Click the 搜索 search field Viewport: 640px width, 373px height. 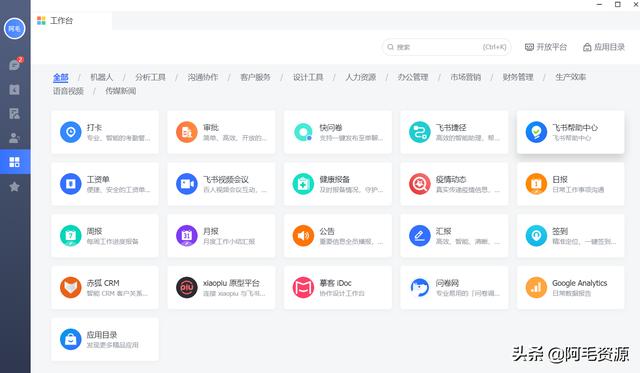[x=447, y=47]
